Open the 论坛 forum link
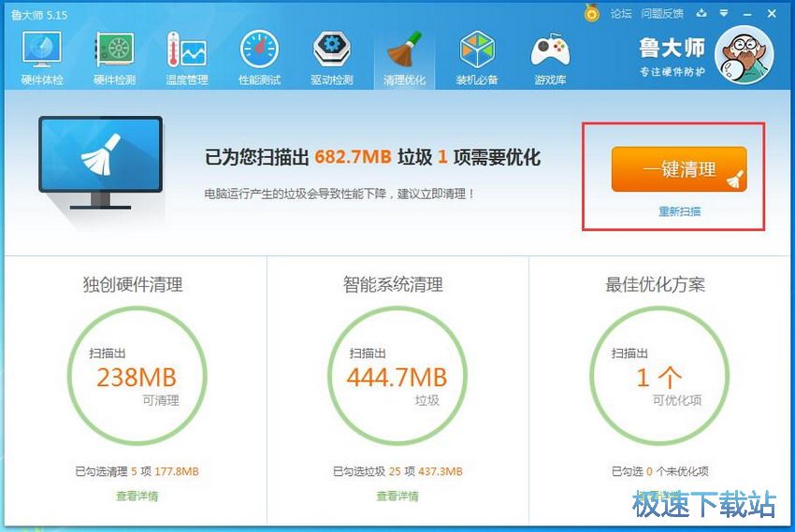The image size is (795, 532). [x=621, y=14]
